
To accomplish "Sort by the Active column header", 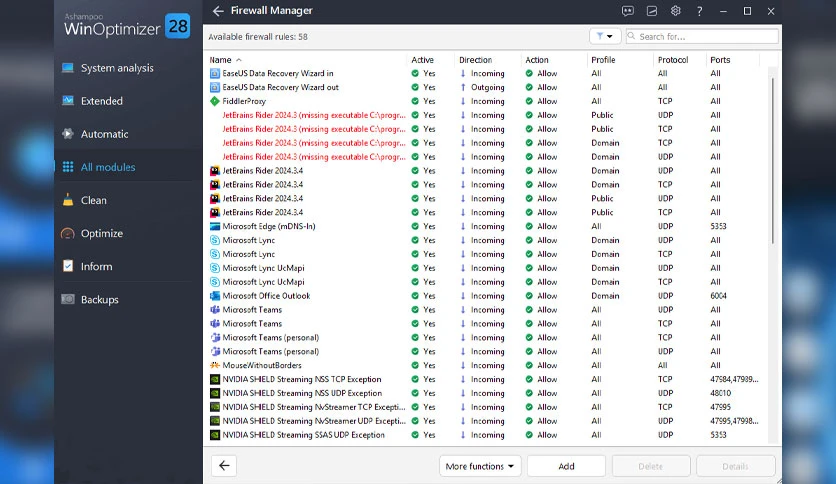I will click(x=422, y=60).
